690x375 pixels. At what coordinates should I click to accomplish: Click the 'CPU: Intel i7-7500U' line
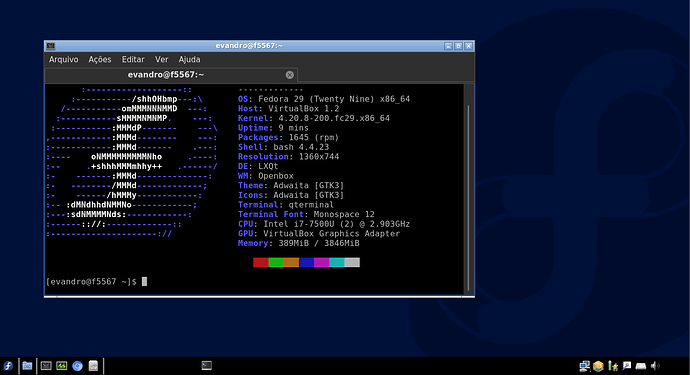point(324,224)
